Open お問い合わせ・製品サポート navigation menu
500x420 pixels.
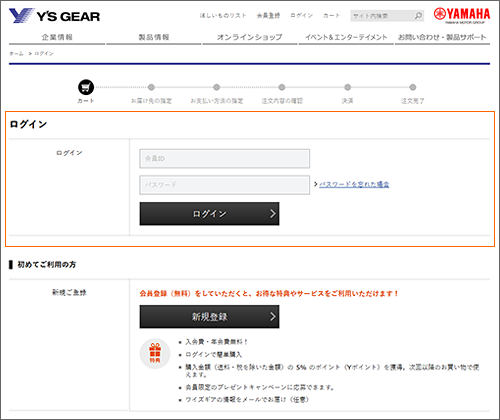[442, 37]
